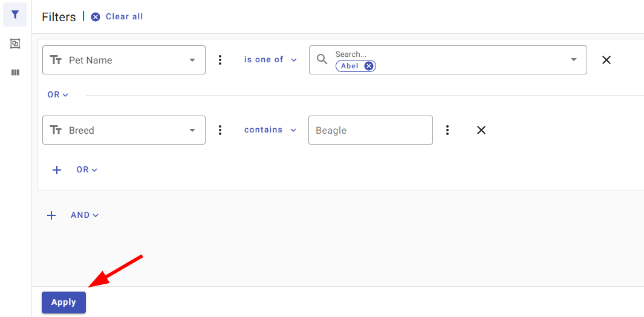Change the 'is one of' operator
The width and height of the screenshot is (644, 317).
[270, 60]
